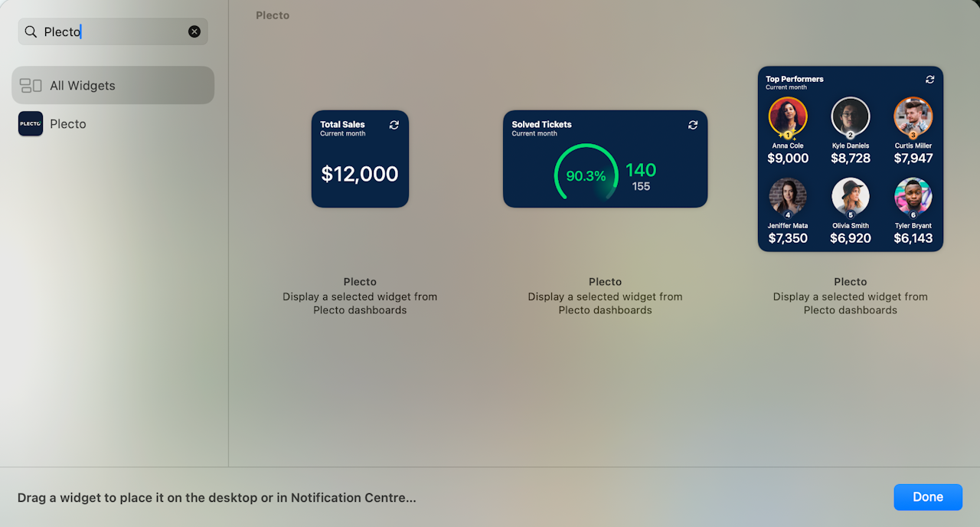Refresh the Solved Tickets widget

point(693,125)
